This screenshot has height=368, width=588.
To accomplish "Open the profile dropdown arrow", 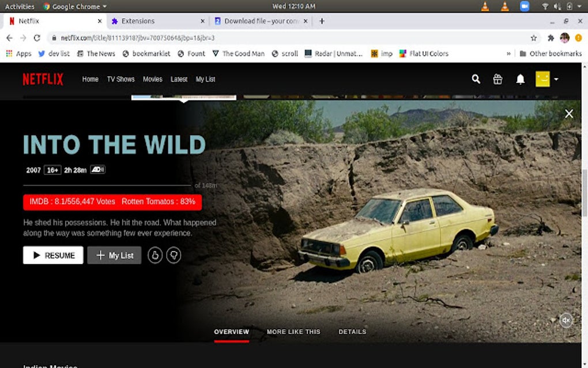I will [x=556, y=79].
